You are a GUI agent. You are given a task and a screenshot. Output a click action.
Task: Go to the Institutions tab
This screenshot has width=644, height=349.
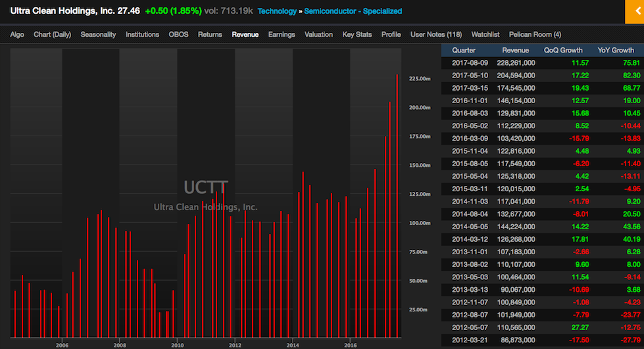coord(142,34)
